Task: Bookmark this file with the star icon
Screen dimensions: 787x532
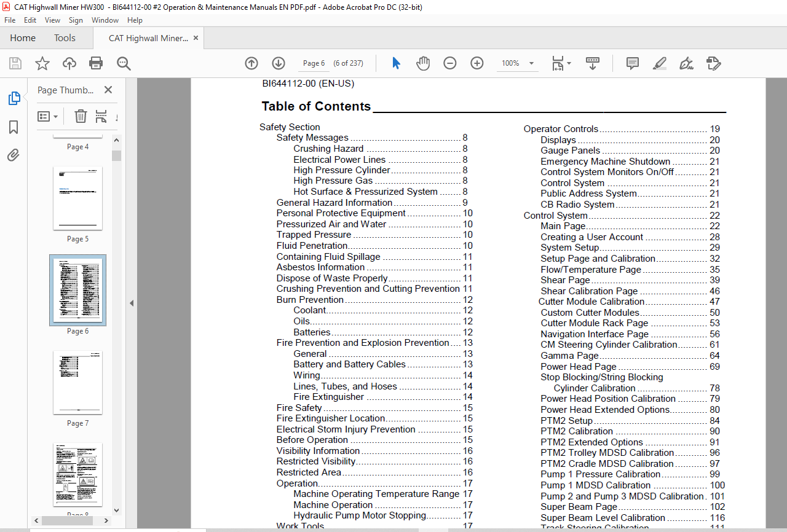Action: [42, 63]
